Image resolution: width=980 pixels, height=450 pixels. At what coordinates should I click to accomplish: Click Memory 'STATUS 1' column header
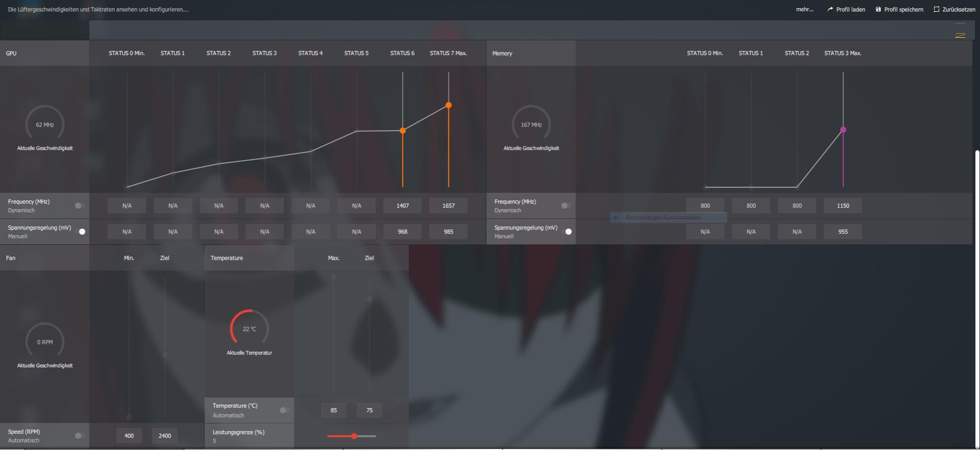coord(751,53)
